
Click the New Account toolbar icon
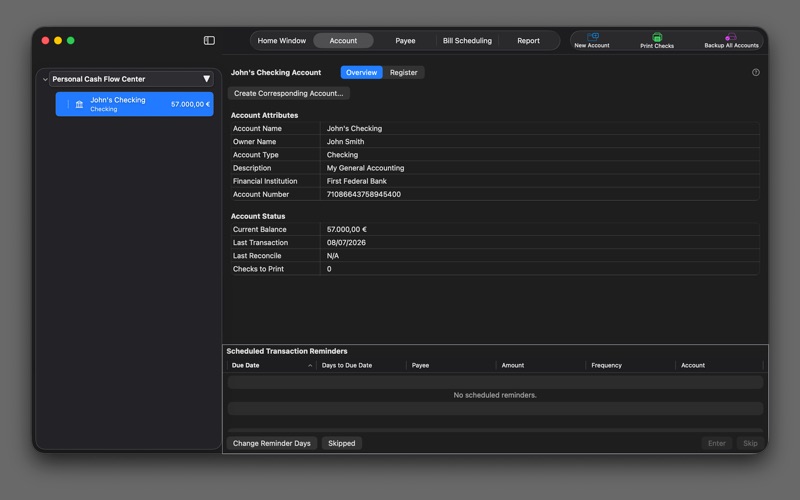592,37
